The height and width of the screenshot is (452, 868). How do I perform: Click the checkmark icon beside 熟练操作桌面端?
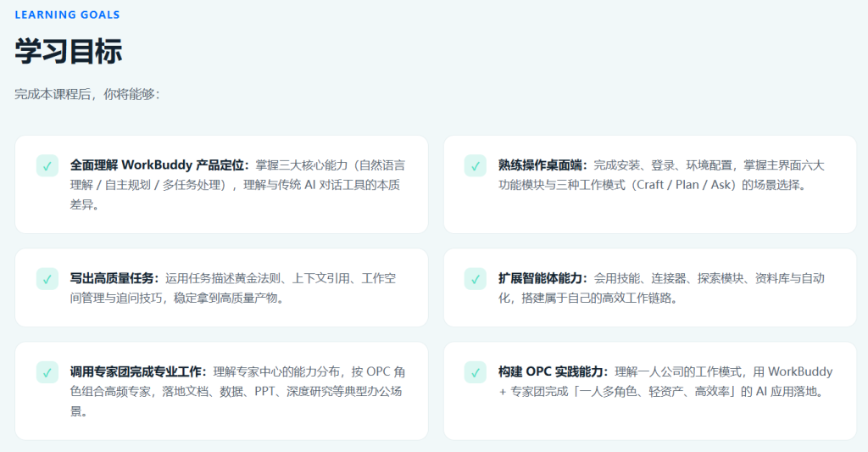pyautogui.click(x=475, y=165)
